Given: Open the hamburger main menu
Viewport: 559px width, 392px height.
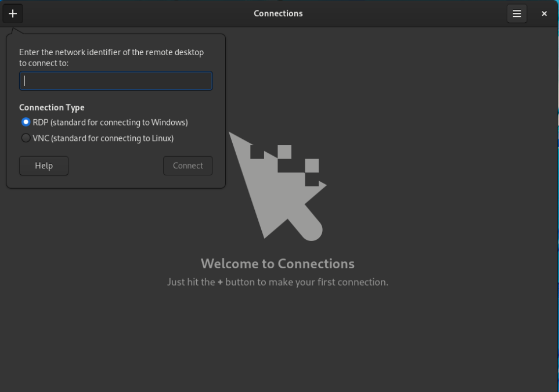Looking at the screenshot, I should point(517,13).
